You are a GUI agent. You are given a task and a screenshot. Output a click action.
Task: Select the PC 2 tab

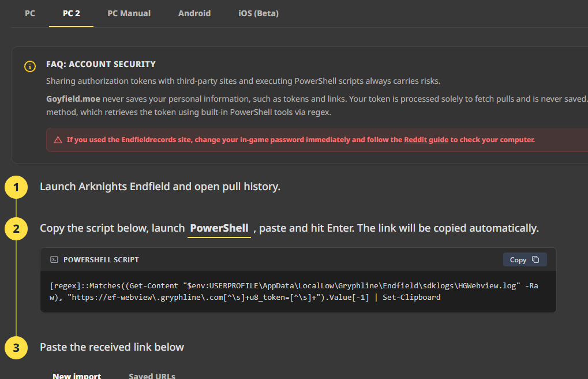71,13
